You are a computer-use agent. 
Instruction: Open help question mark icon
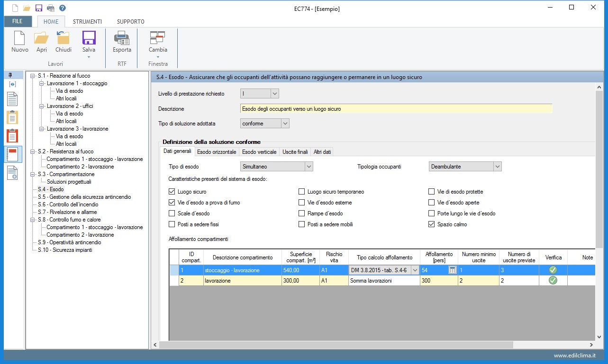pyautogui.click(x=62, y=8)
